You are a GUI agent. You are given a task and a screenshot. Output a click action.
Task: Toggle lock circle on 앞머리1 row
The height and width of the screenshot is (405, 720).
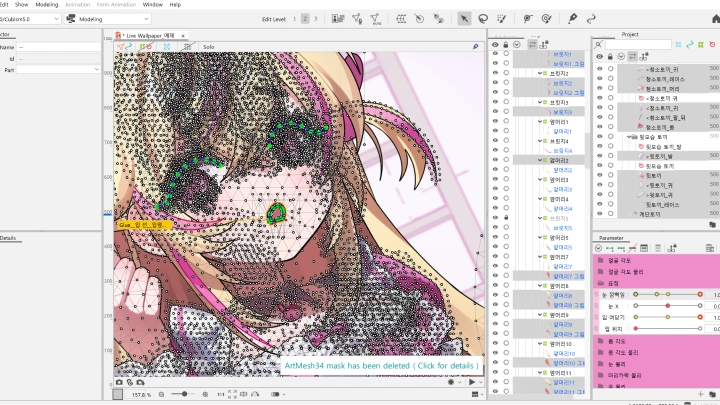(506, 121)
